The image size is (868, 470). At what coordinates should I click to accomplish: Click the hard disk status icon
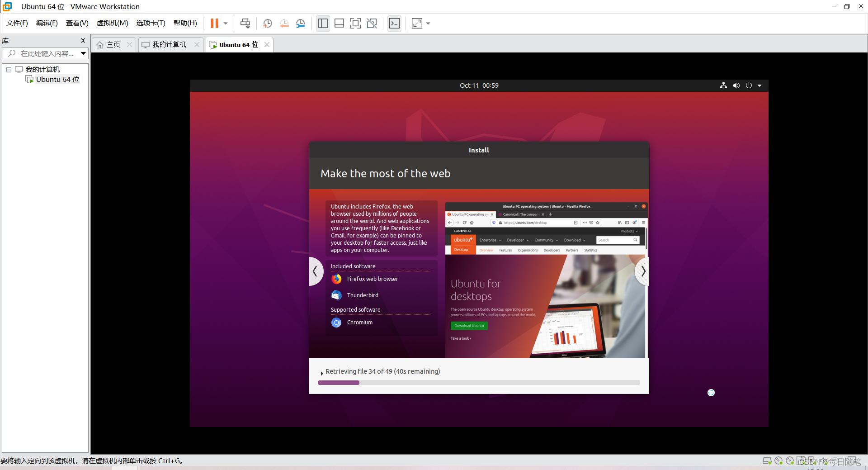click(767, 461)
